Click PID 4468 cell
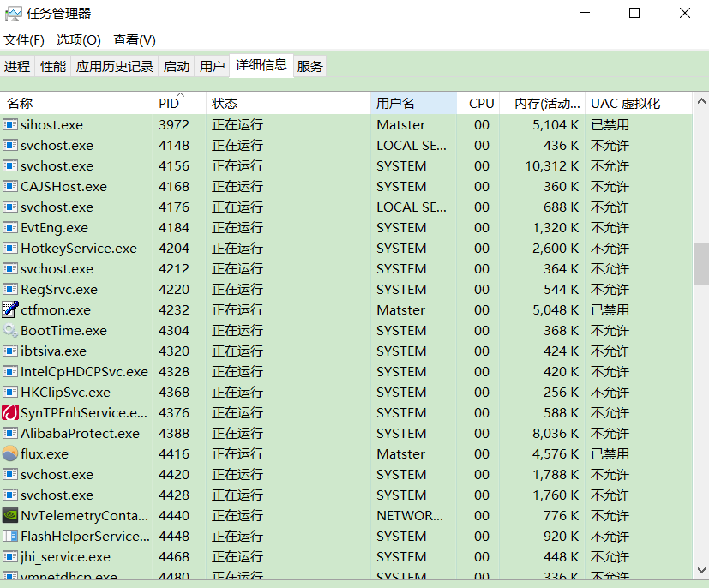709x588 pixels. coord(174,557)
